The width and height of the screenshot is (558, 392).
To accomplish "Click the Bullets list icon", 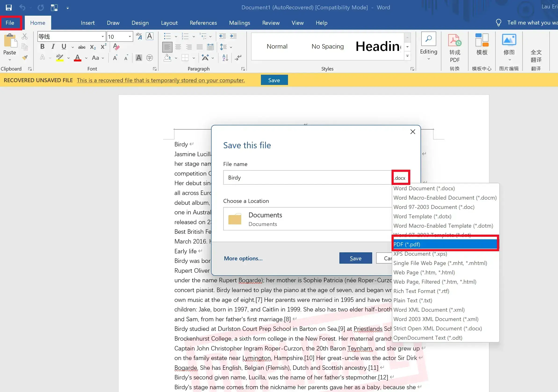I will point(167,36).
